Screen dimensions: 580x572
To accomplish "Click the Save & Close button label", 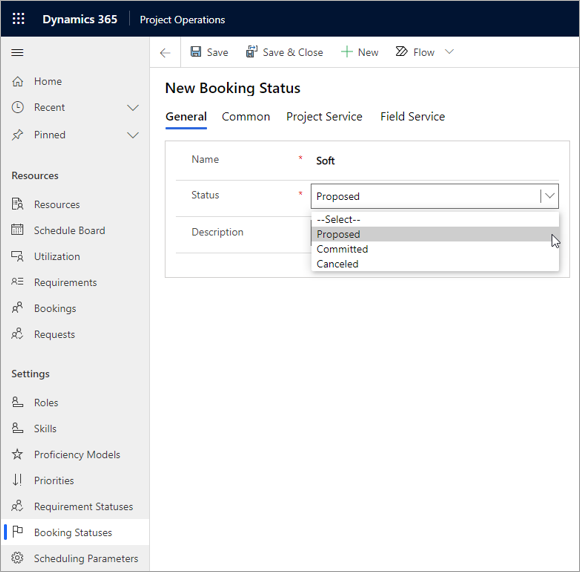I will (x=293, y=53).
